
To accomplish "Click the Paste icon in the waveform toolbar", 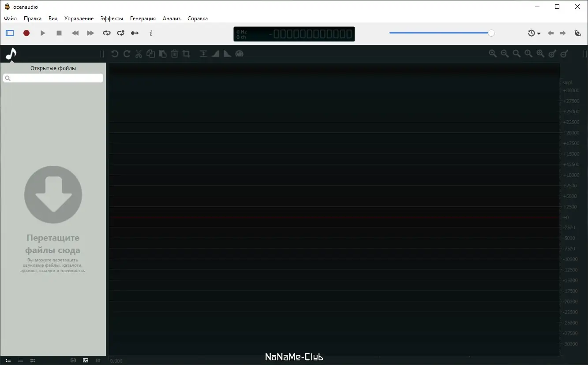I will click(162, 53).
